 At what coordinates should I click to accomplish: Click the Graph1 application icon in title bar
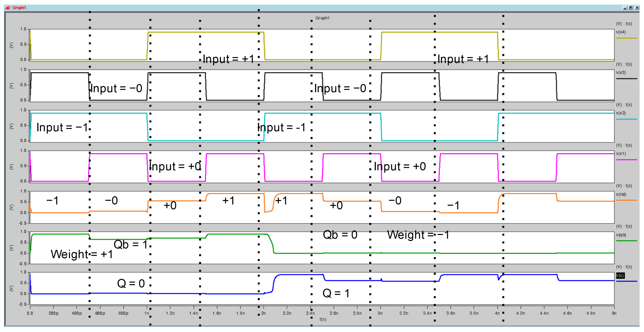(8, 8)
